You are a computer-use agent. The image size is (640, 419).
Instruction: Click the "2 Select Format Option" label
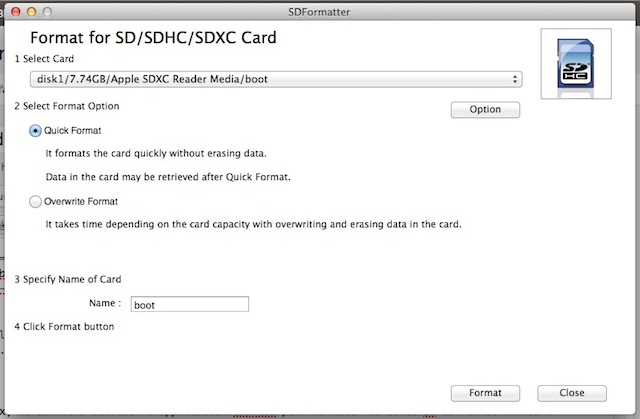(67, 106)
